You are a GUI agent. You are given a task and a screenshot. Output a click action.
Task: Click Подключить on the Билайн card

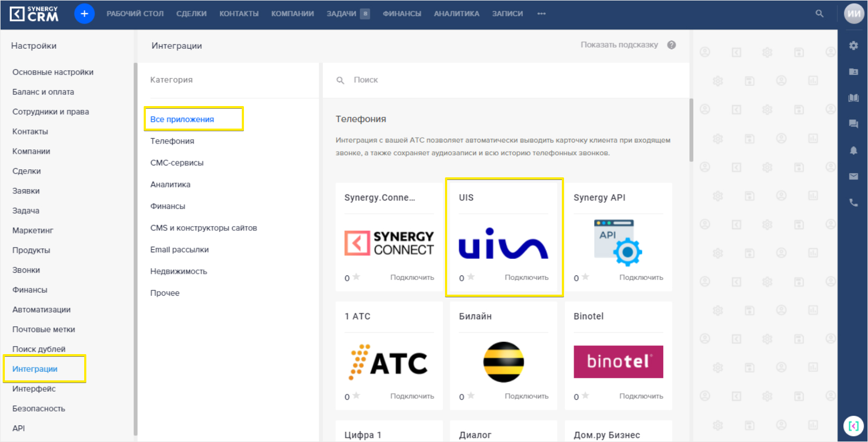coord(526,396)
